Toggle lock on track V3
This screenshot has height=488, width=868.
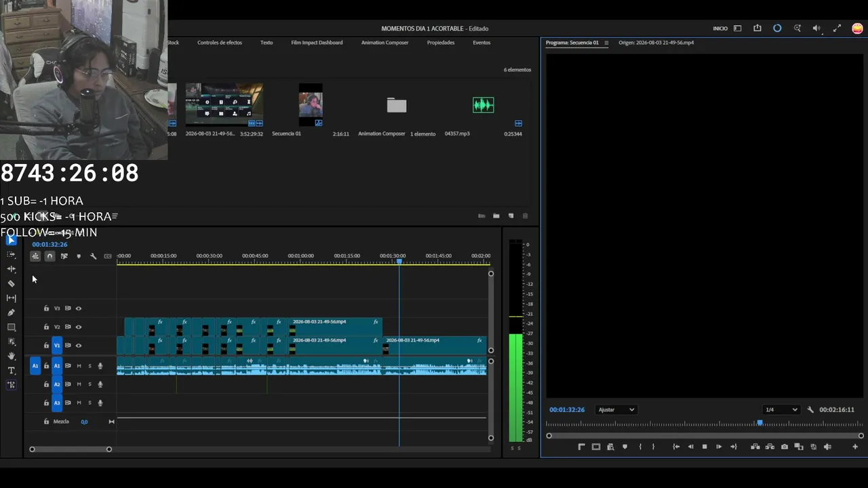click(46, 308)
